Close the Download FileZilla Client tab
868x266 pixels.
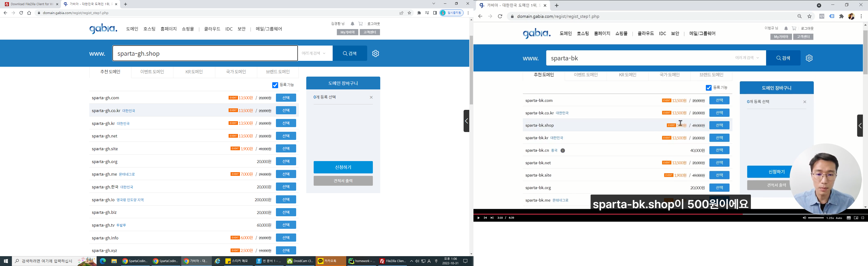(x=57, y=4)
